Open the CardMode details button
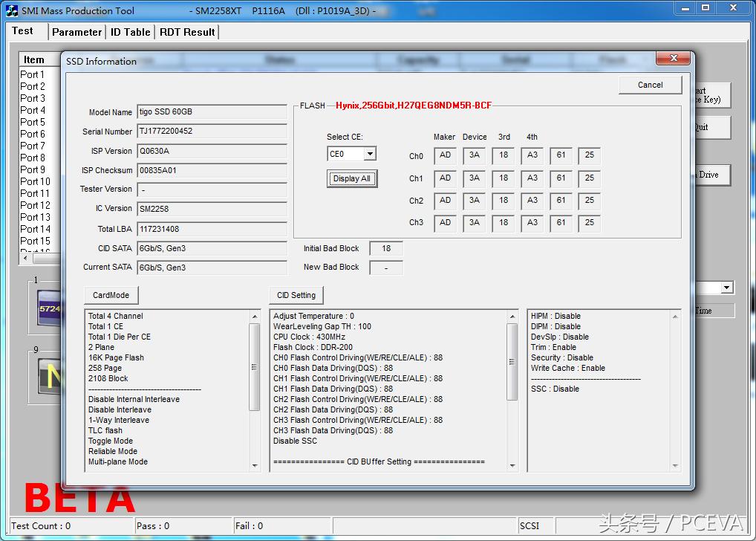The height and width of the screenshot is (541, 756). (x=111, y=295)
